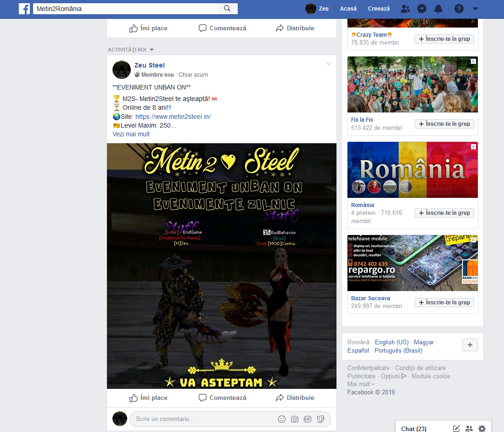Open the România group link

(x=363, y=205)
